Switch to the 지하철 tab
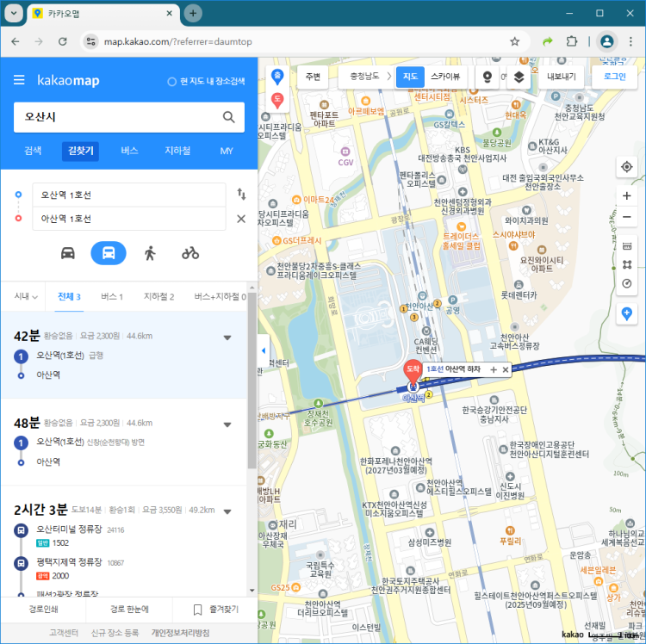Viewport: 646px width, 644px height. pos(177,151)
